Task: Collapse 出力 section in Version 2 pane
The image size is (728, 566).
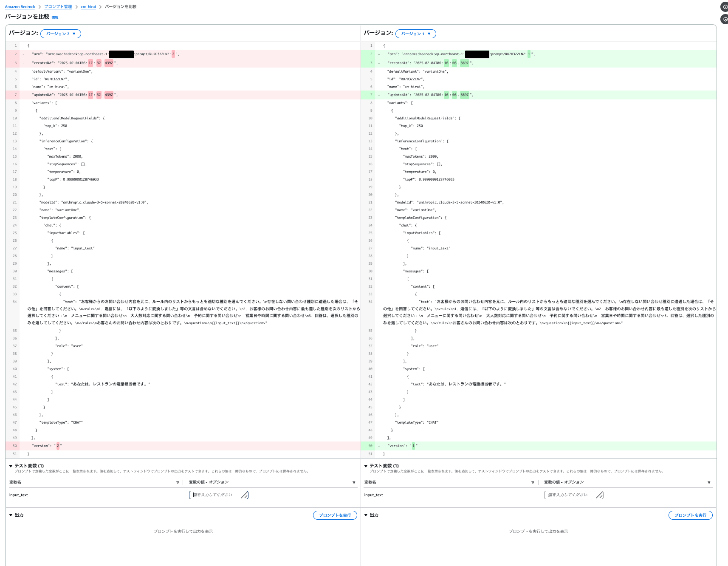Action: click(11, 515)
